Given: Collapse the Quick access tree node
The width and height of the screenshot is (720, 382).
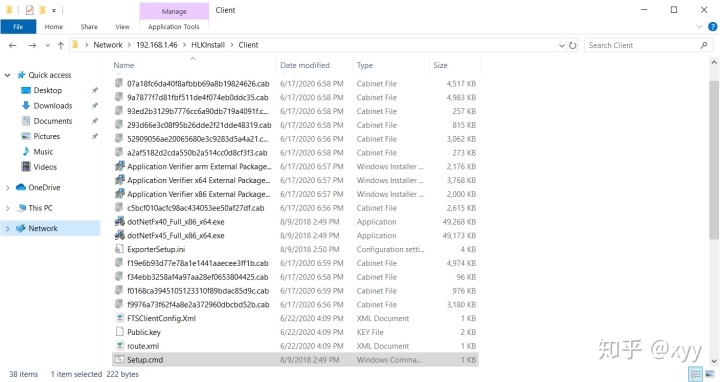Looking at the screenshot, I should click(x=7, y=75).
